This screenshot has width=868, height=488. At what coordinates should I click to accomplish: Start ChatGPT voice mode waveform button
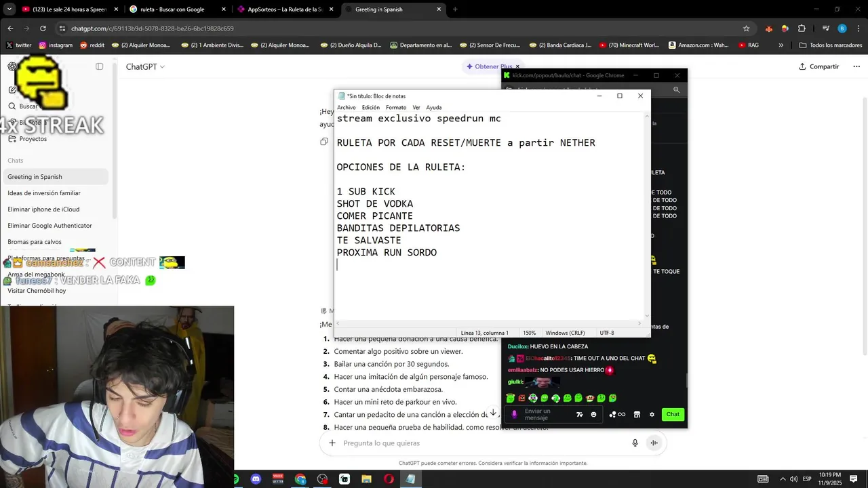point(654,443)
